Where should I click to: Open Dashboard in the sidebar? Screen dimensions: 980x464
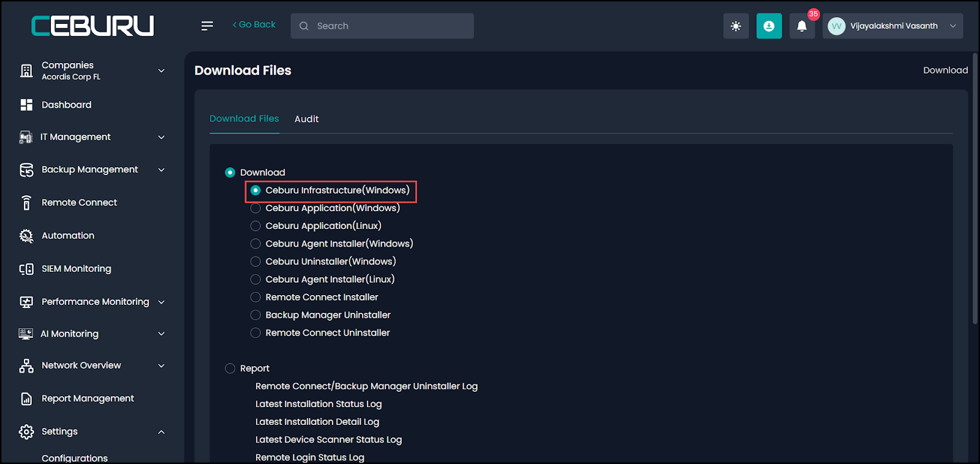(66, 105)
